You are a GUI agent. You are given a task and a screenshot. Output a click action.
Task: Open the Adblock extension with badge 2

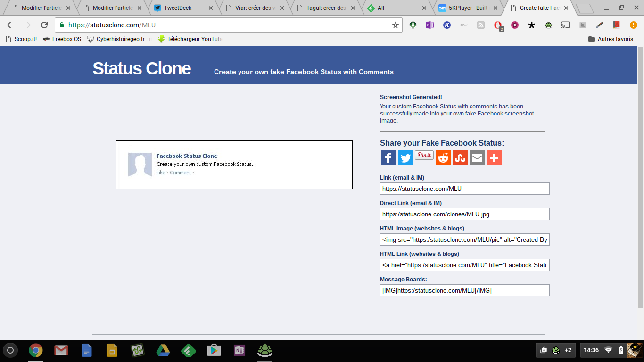pos(498,25)
